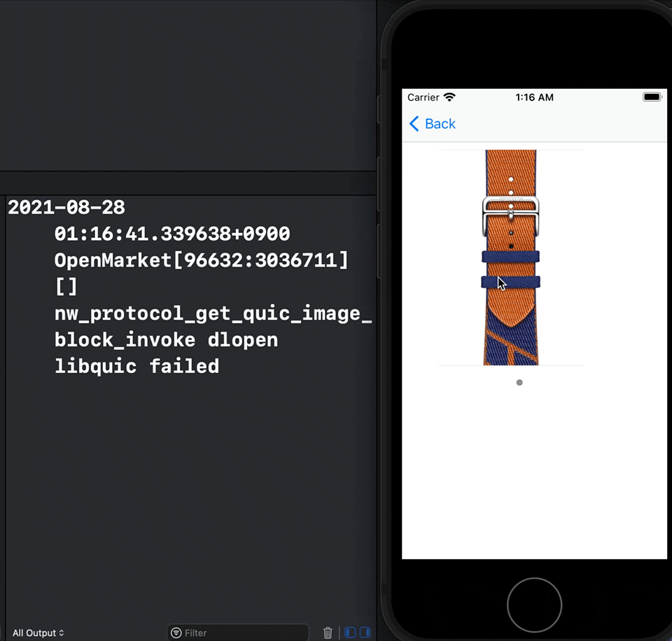The image size is (672, 641).
Task: Click the '01:16:41.339638+0900' timestamp
Action: pyautogui.click(x=172, y=234)
